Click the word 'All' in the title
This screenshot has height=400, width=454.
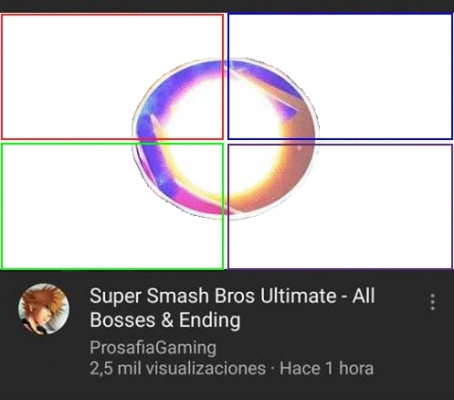pos(364,296)
